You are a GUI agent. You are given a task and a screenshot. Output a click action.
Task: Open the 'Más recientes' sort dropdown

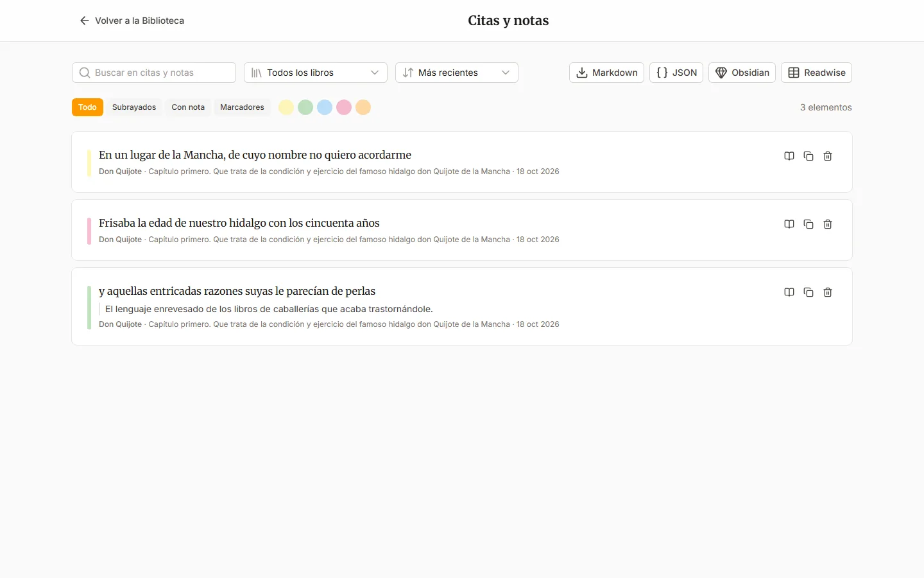(x=457, y=73)
